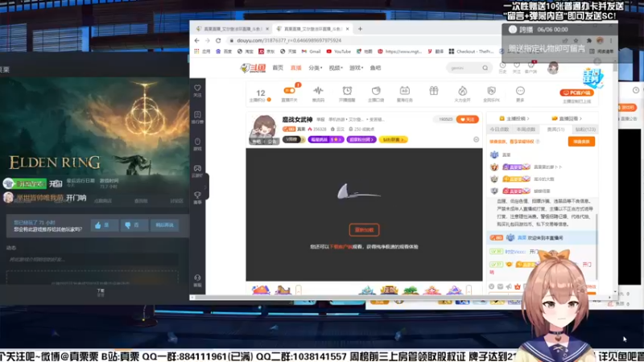Viewport: 644px width, 362px height.
Task: Open the emoji icon in chat toolbar
Action: (492, 286)
